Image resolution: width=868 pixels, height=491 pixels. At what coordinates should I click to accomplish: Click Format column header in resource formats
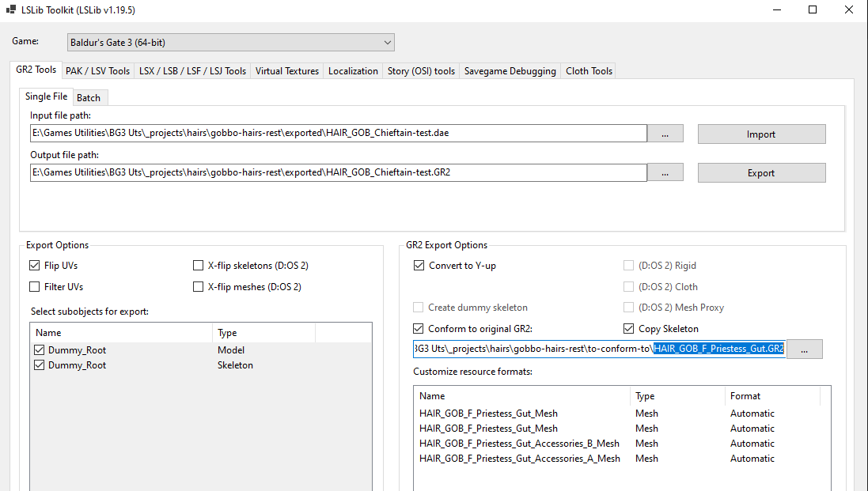(772, 396)
